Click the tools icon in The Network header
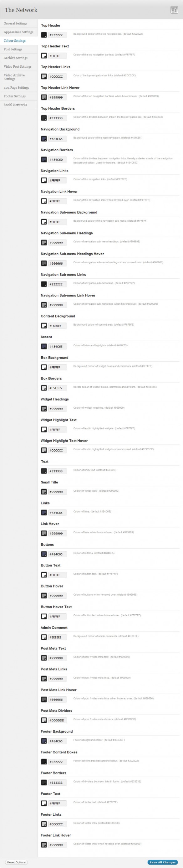 (174, 10)
